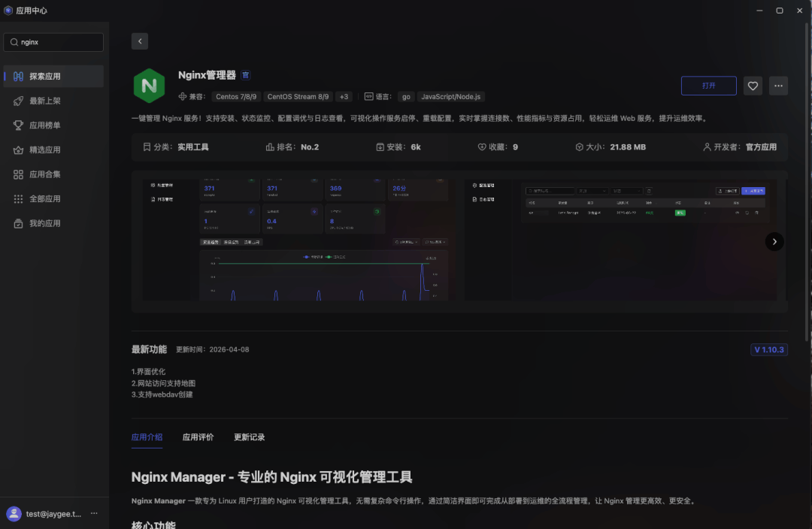This screenshot has height=529, width=812.
Task: Switch to the 应用评价 tab
Action: (198, 437)
